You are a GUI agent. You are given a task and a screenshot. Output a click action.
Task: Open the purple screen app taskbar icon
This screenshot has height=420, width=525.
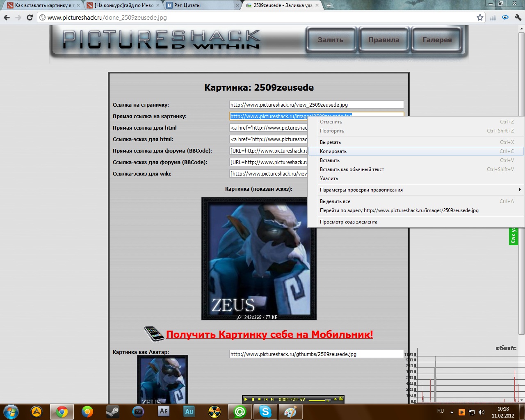[138, 411]
